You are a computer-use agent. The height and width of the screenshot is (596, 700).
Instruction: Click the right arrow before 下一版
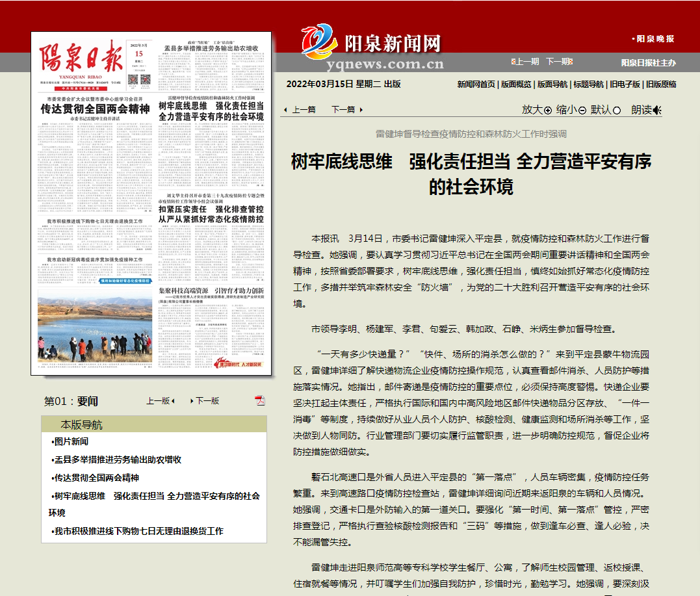(192, 401)
